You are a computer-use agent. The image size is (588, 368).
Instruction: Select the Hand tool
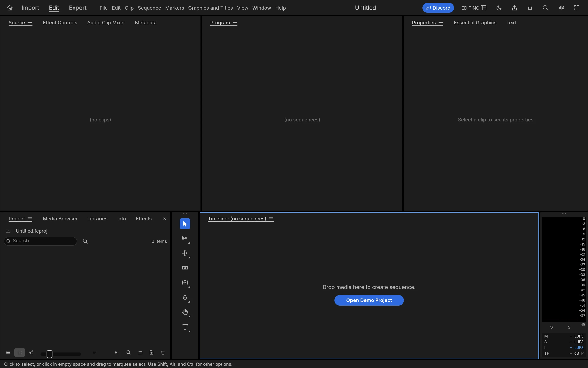[x=185, y=312]
